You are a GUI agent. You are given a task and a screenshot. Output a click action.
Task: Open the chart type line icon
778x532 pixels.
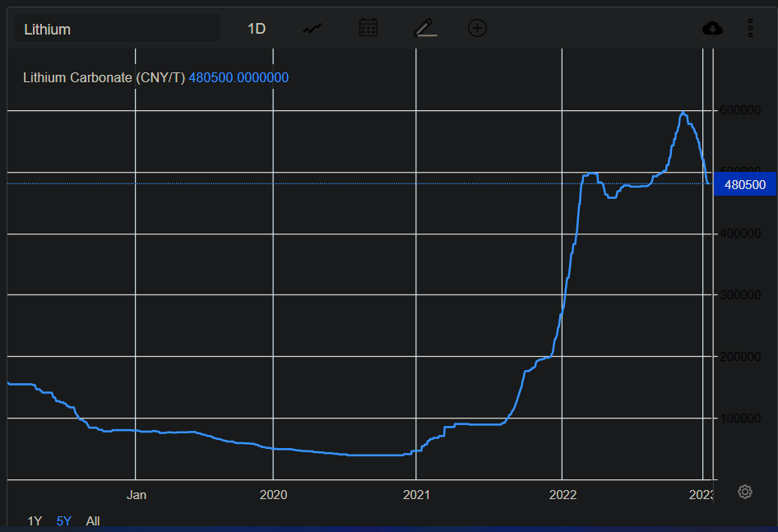click(x=312, y=28)
